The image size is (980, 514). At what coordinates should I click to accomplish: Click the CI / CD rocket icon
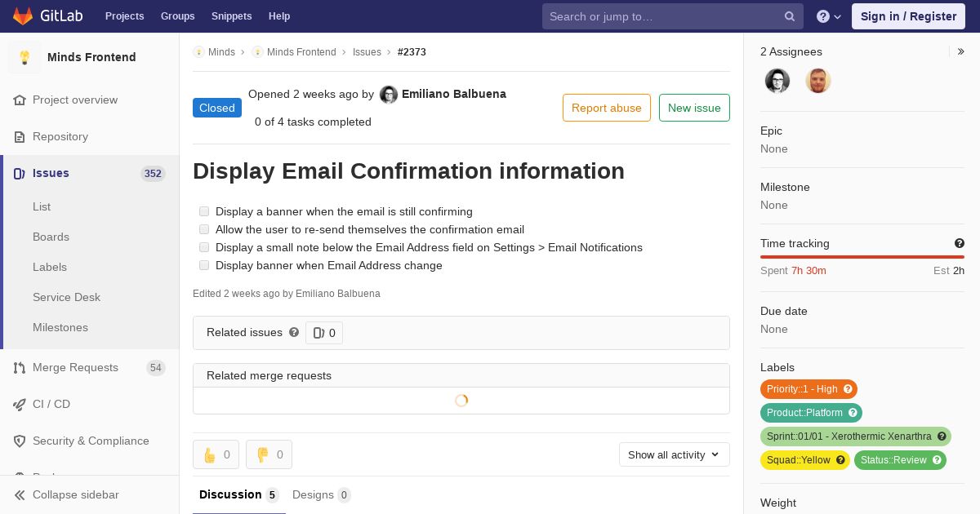click(x=20, y=404)
